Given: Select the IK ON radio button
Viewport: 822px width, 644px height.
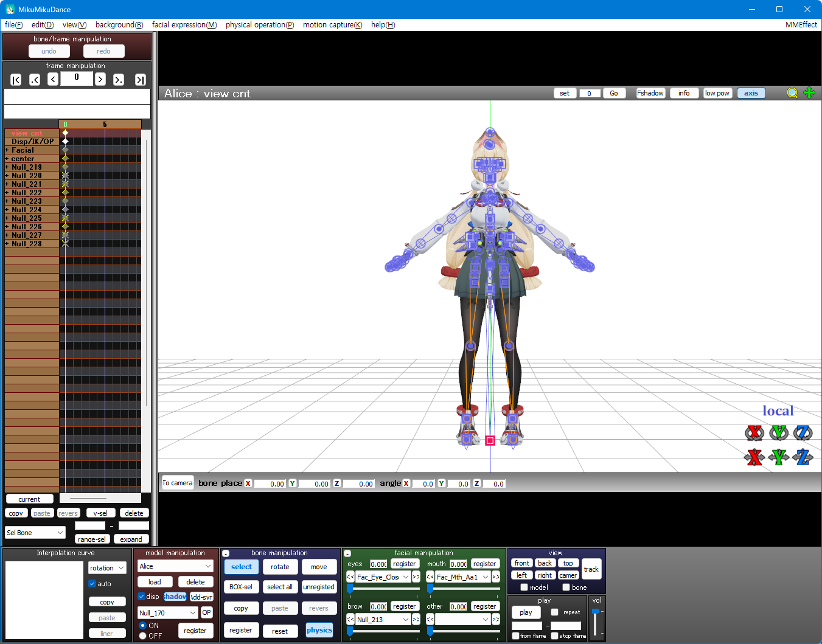Looking at the screenshot, I should pyautogui.click(x=142, y=626).
